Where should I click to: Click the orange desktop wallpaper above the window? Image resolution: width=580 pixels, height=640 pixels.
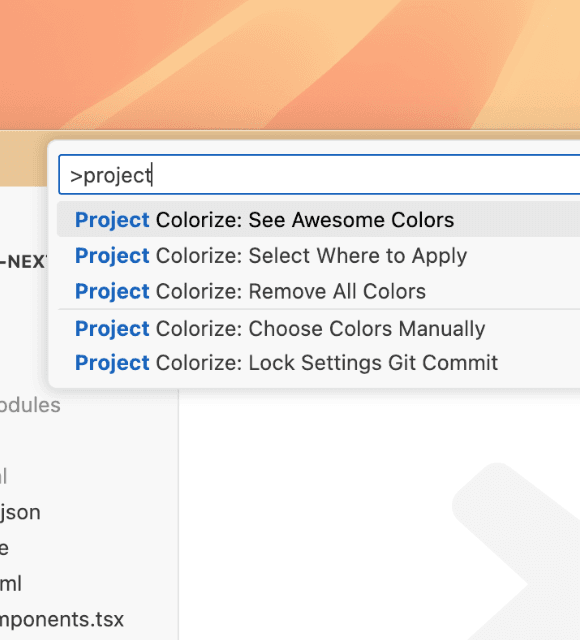point(290,61)
